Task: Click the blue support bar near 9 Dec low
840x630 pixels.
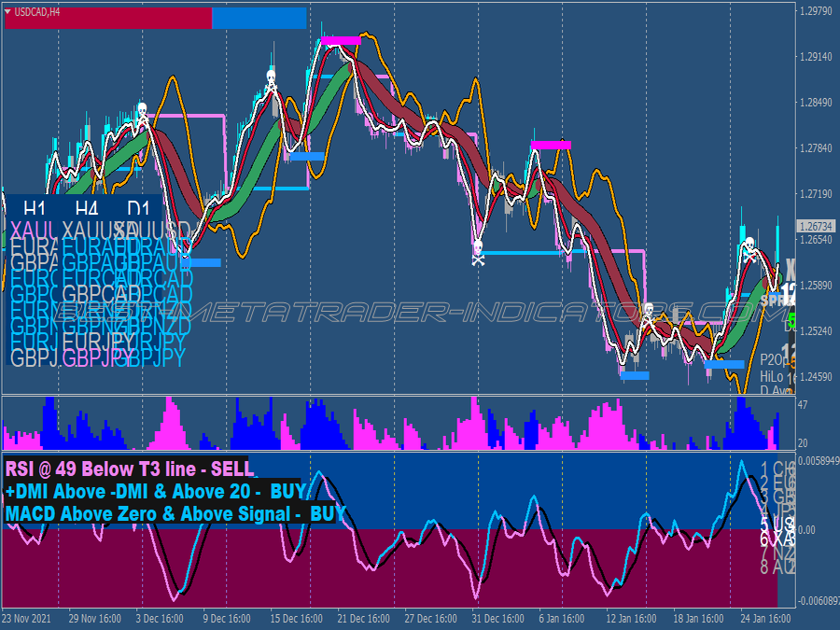Action: click(201, 263)
